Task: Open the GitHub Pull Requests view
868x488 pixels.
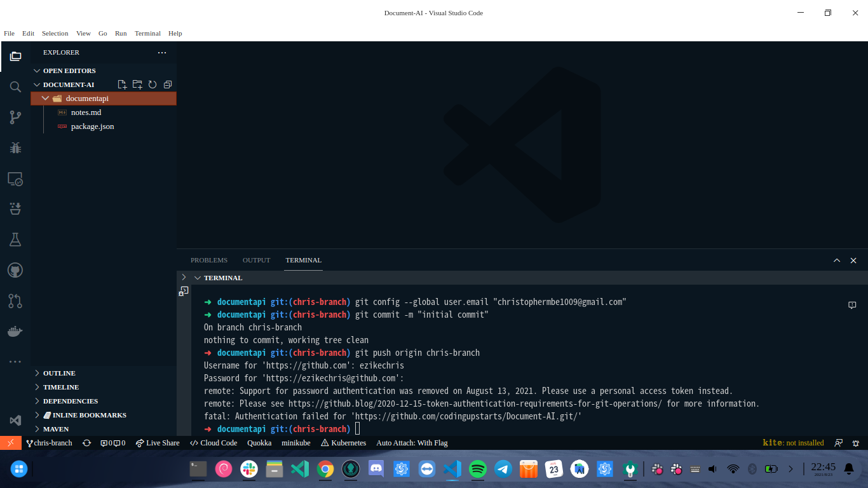Action: point(15,300)
